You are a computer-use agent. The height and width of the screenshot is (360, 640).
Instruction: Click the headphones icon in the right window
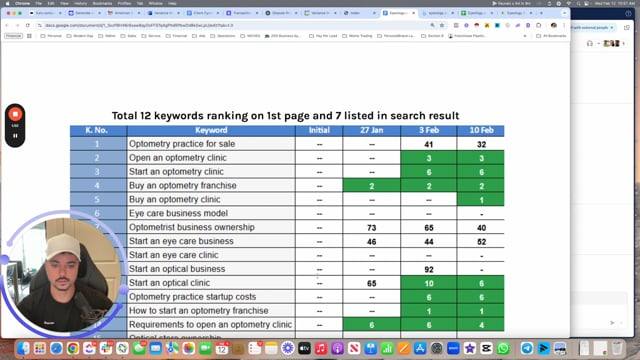coord(590,43)
